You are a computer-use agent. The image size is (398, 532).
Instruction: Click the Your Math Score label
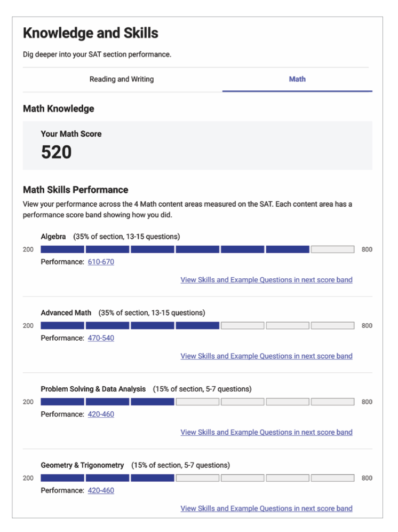point(71,134)
